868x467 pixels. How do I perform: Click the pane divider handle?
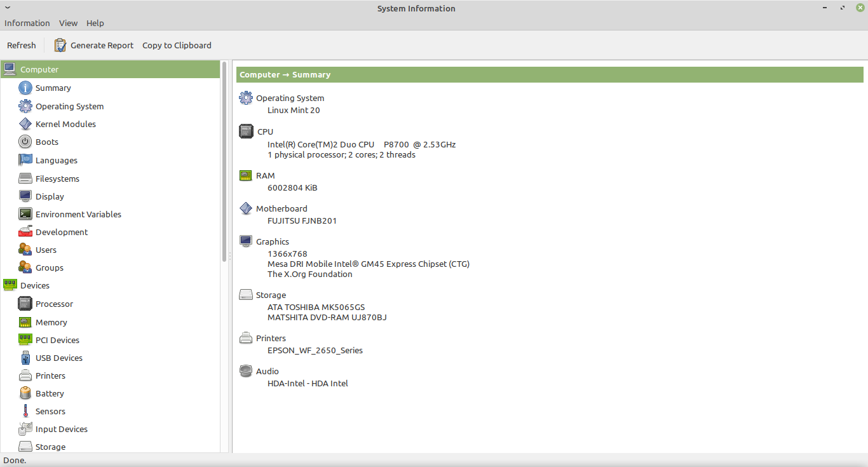[230, 255]
